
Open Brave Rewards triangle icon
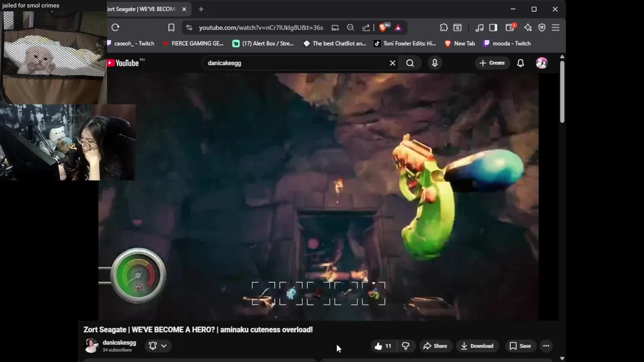point(398,28)
